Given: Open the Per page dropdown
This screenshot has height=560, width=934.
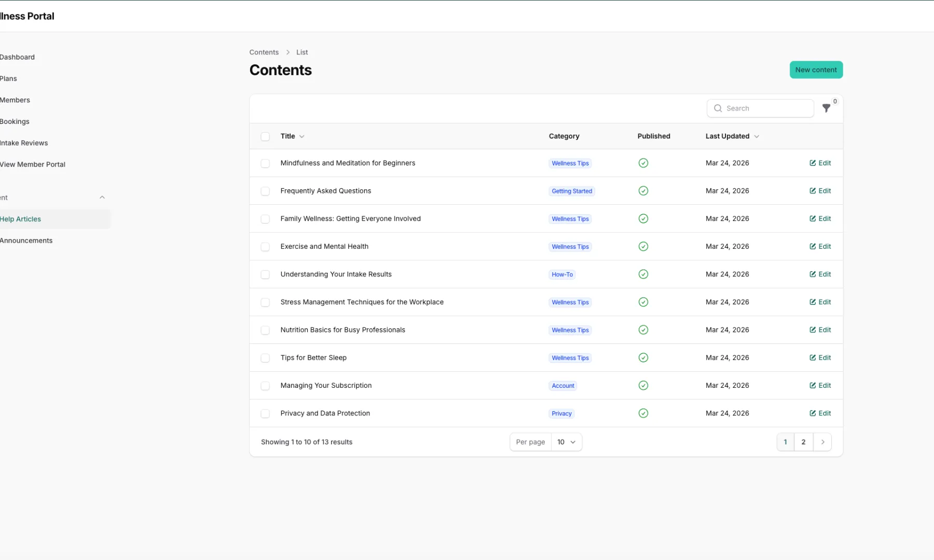Looking at the screenshot, I should click(x=566, y=442).
